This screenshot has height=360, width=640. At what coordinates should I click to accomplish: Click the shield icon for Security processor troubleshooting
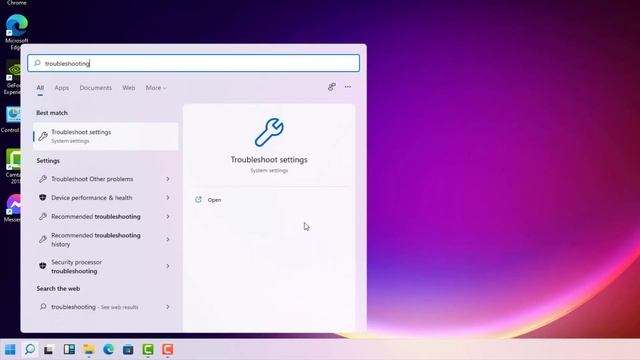coord(42,266)
